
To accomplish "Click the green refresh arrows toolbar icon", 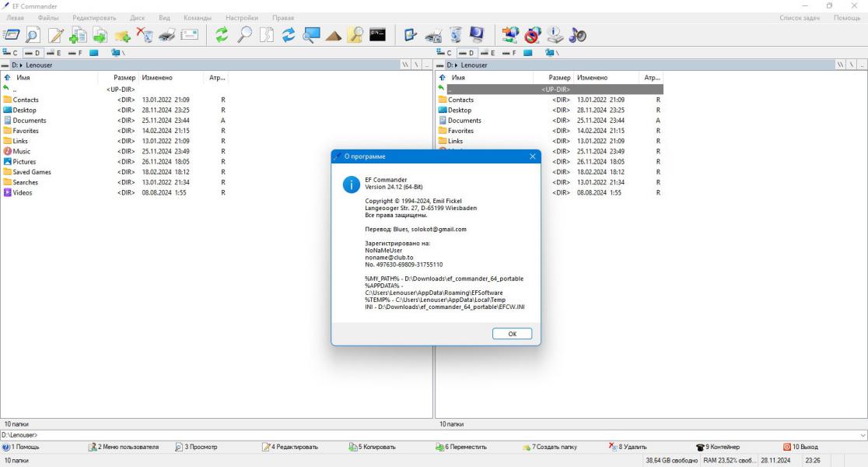I will click(x=222, y=36).
